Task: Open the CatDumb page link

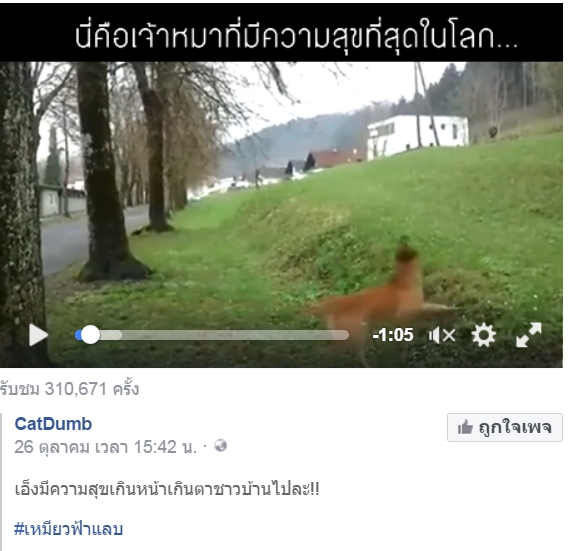Action: click(53, 424)
